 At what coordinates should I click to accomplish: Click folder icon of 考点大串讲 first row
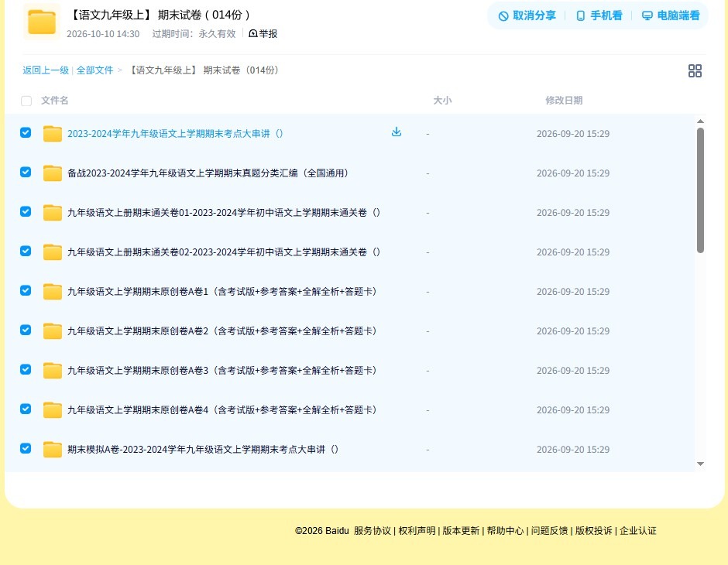(53, 134)
